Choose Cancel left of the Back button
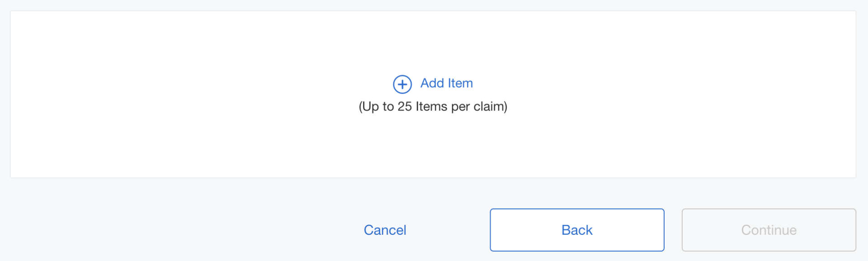 [385, 230]
